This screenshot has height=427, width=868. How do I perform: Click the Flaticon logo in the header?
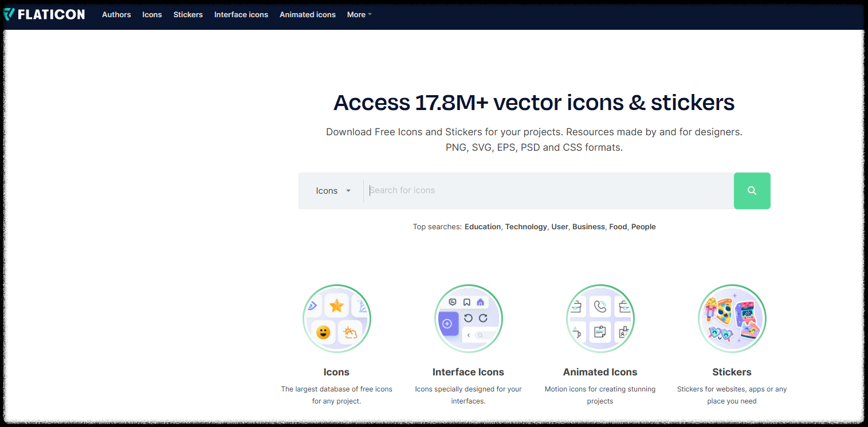point(45,14)
